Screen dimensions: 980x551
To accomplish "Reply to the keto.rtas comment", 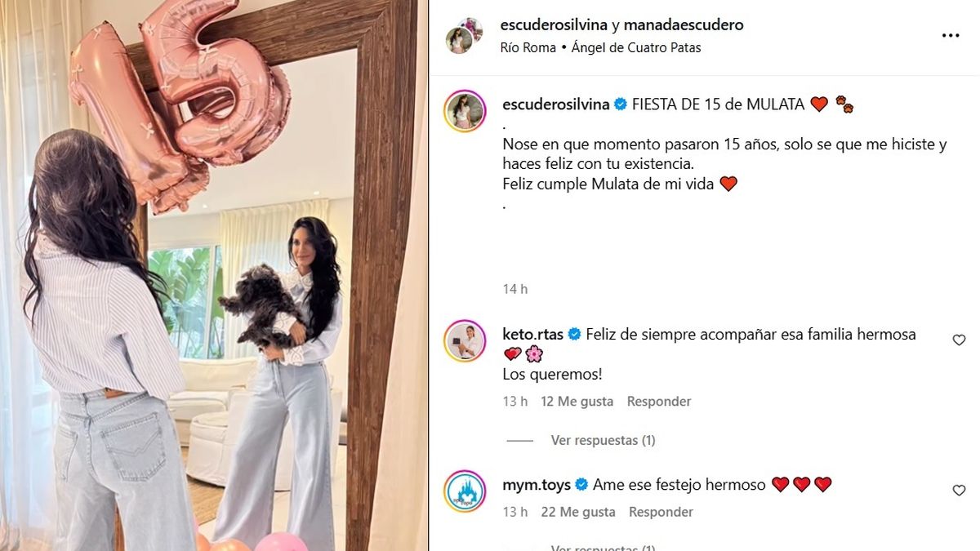I will pos(658,401).
